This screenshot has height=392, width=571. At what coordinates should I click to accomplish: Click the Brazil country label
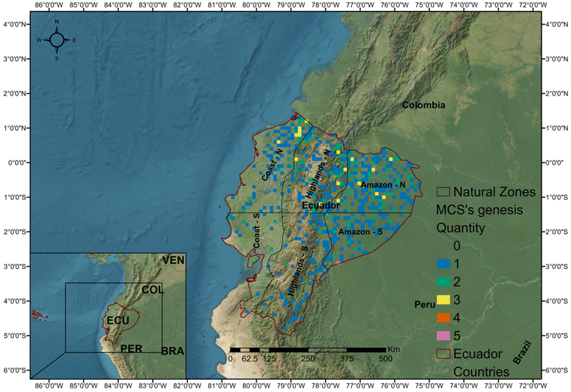tap(522, 353)
